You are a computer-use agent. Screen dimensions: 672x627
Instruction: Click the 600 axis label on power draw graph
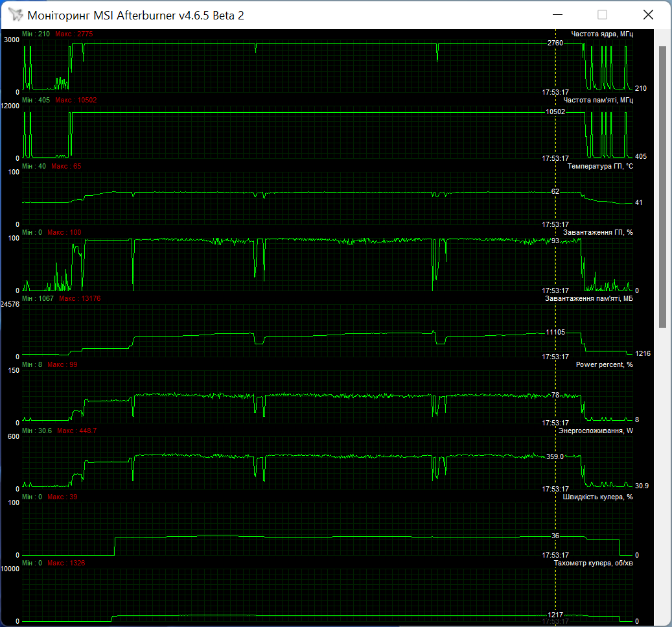14,436
